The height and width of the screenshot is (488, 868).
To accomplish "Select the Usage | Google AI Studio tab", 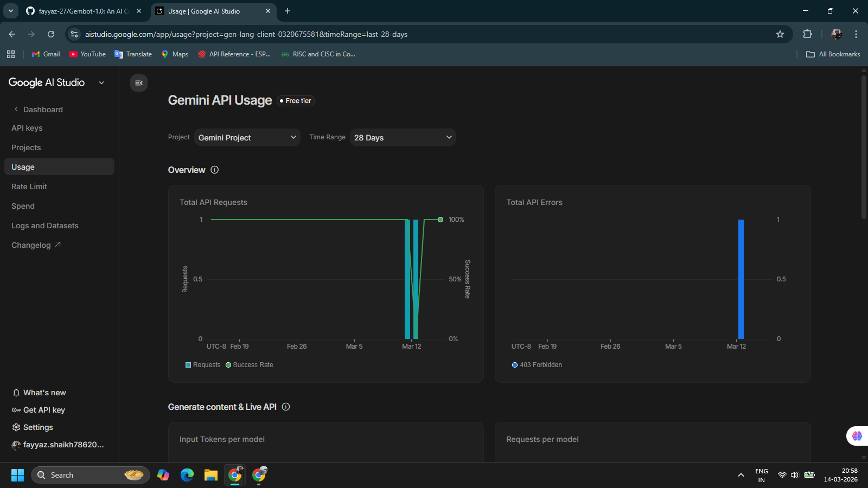I will tap(213, 11).
